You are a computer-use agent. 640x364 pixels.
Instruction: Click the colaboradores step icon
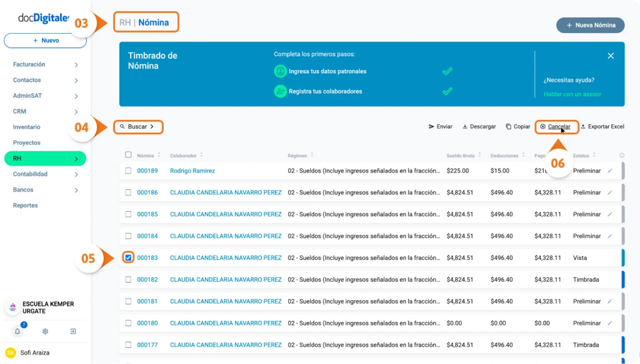click(280, 91)
